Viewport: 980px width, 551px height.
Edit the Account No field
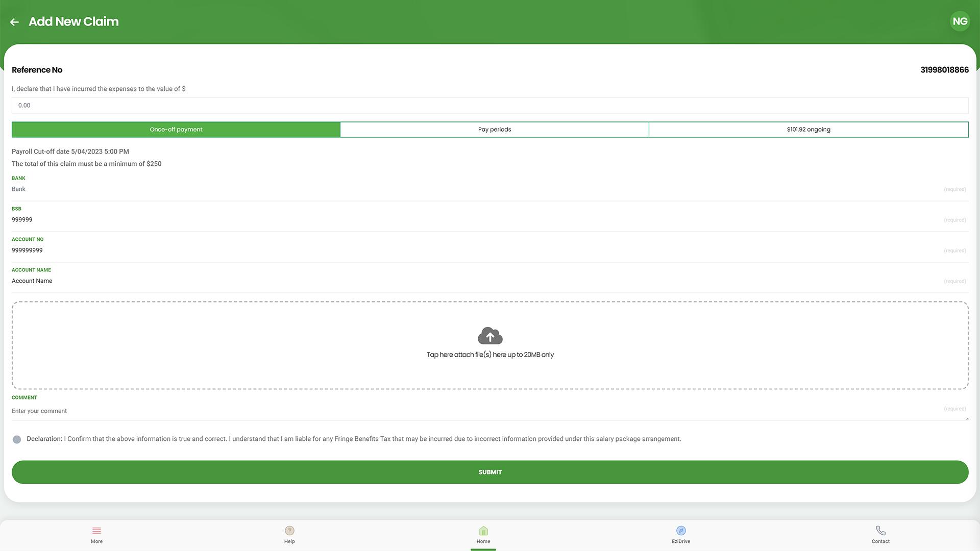pyautogui.click(x=490, y=251)
